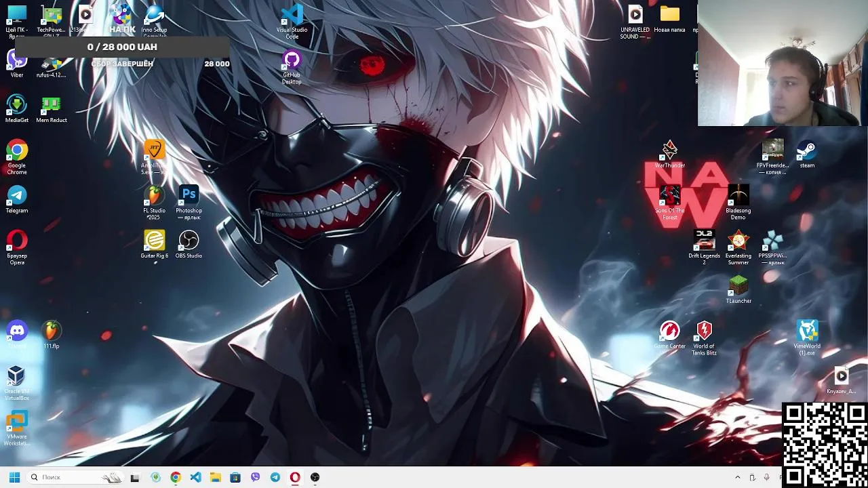Select the Mem Reduct desktop icon
This screenshot has width=868, height=488.
click(x=52, y=108)
